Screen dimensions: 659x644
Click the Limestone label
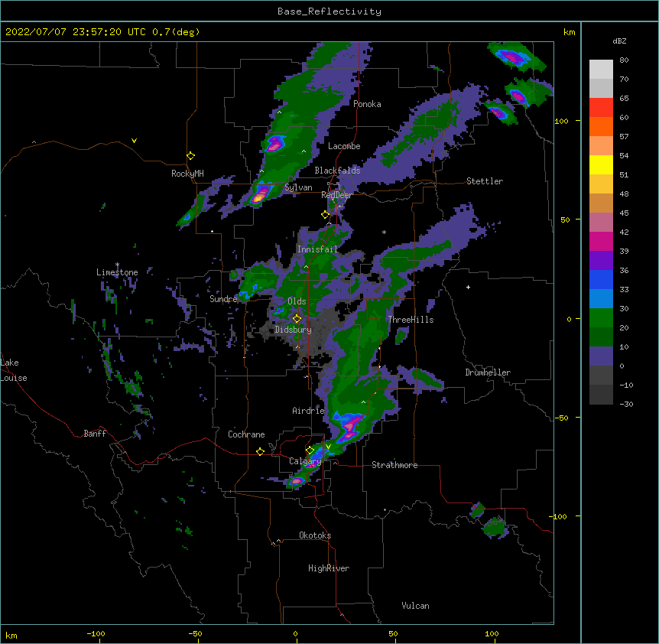(117, 272)
